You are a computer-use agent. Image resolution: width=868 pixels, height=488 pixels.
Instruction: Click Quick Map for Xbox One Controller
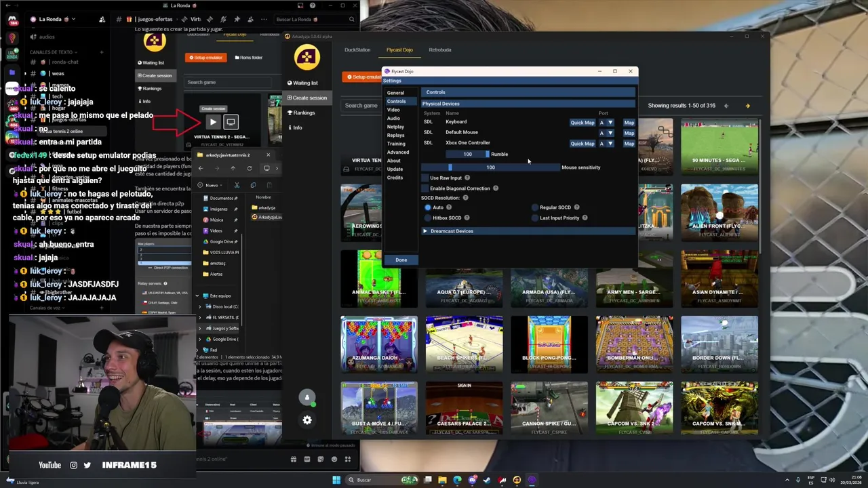[x=582, y=144]
